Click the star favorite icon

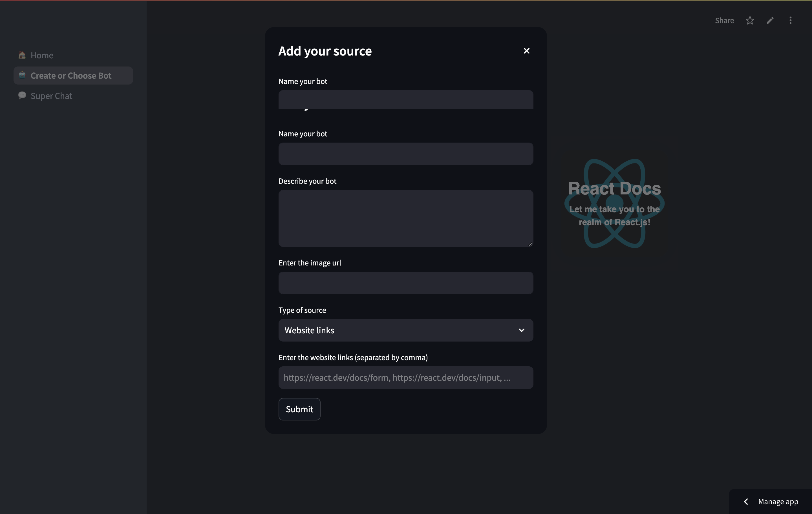point(750,21)
